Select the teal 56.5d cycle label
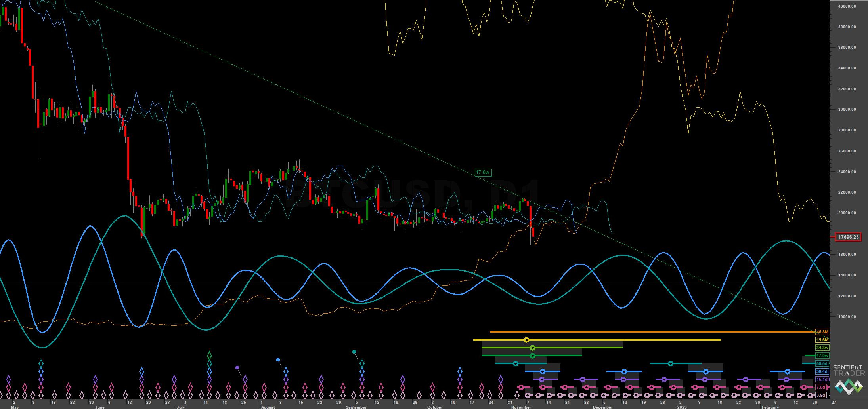Image resolution: width=868 pixels, height=409 pixels. point(822,363)
